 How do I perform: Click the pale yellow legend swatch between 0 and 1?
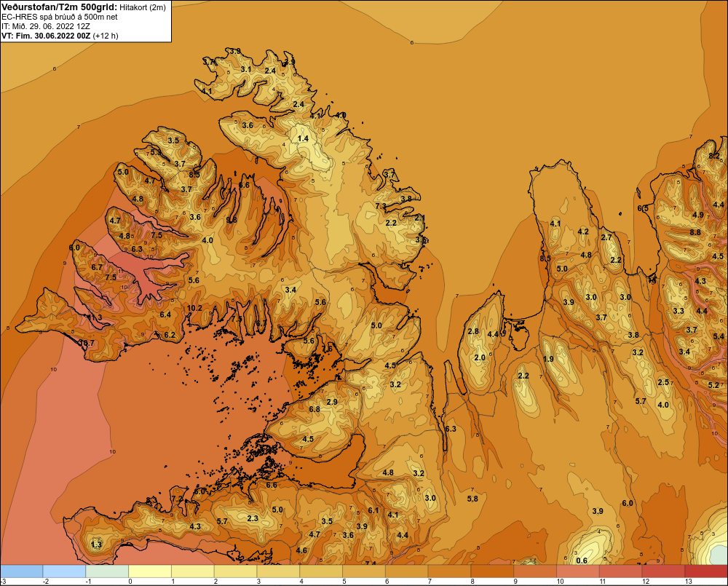tap(150, 571)
